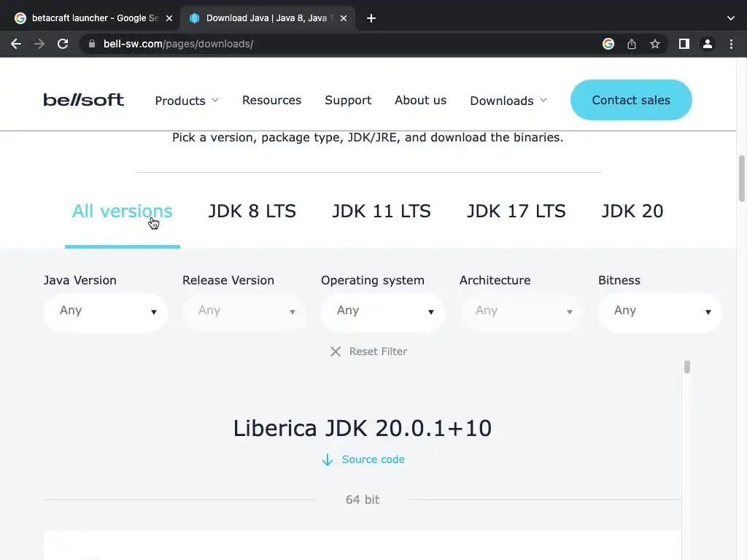Screen dimensions: 747x560
Task: Expand the Products menu
Action: click(187, 101)
